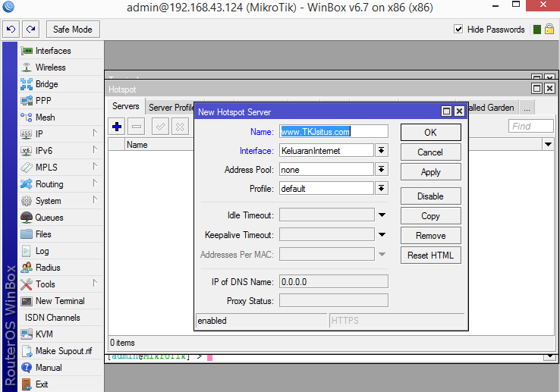Screen dimensions: 560x392
Task: Click the Address Pool combo box field
Action: click(327, 170)
